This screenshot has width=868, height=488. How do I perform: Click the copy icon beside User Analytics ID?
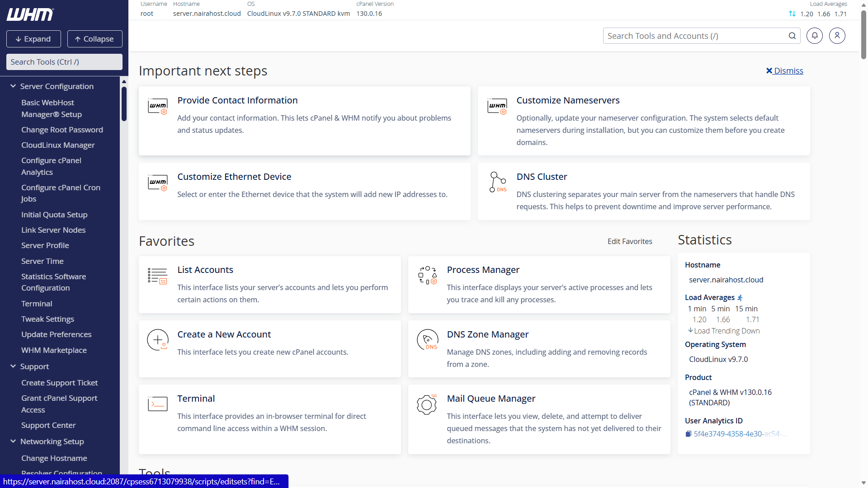(688, 434)
